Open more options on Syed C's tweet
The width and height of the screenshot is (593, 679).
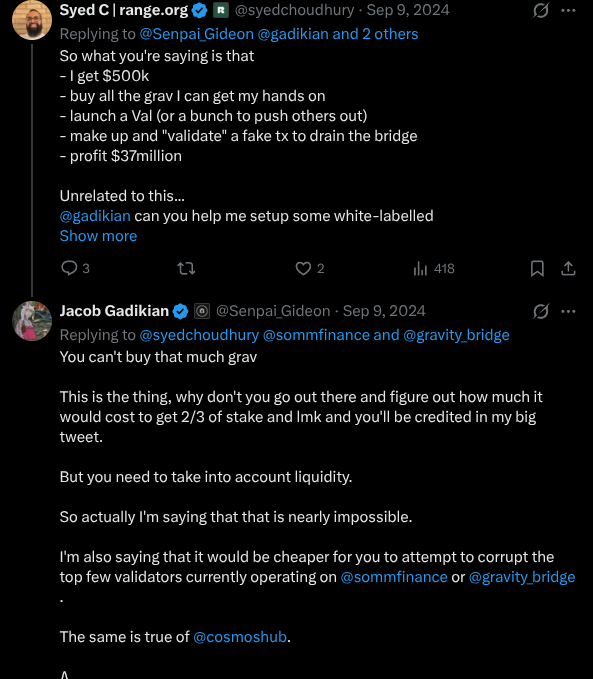point(568,10)
